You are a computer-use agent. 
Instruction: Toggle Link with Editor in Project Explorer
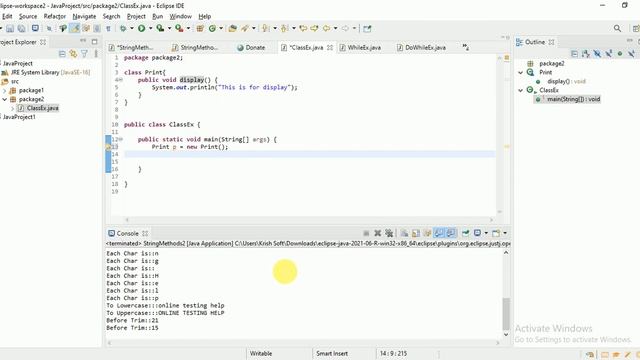click(x=73, y=53)
